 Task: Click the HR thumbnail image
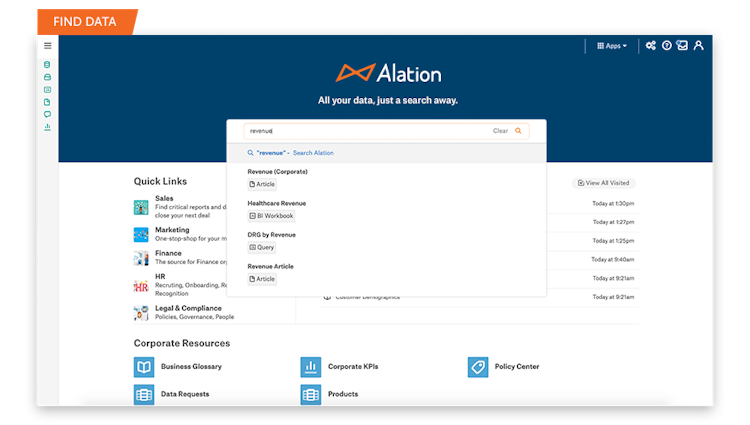pyautogui.click(x=141, y=286)
